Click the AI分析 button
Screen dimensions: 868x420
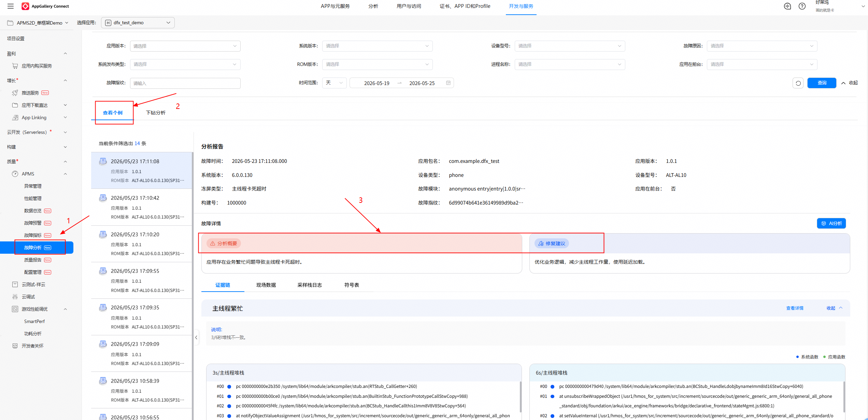831,223
